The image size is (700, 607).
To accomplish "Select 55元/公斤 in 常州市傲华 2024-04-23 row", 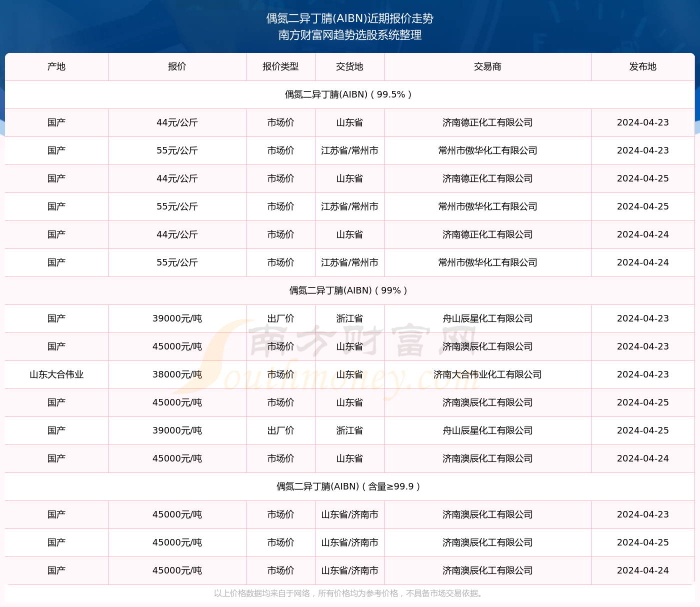I will click(x=177, y=150).
